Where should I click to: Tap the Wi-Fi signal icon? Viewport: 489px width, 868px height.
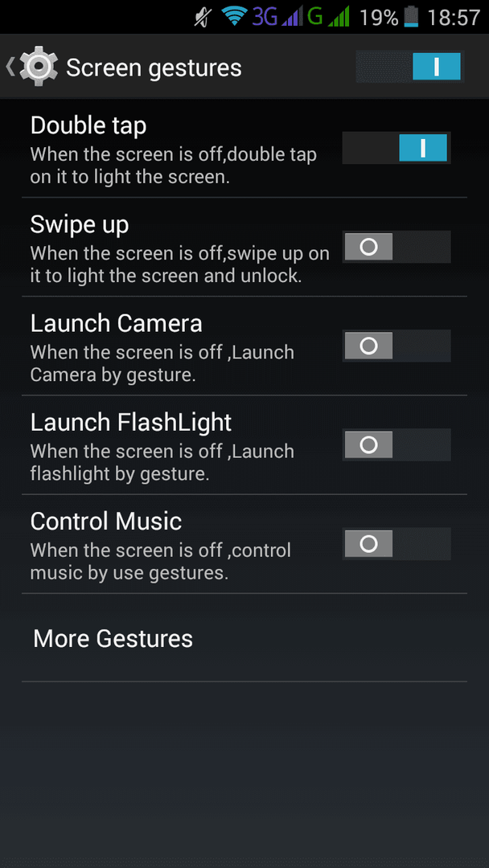(234, 17)
